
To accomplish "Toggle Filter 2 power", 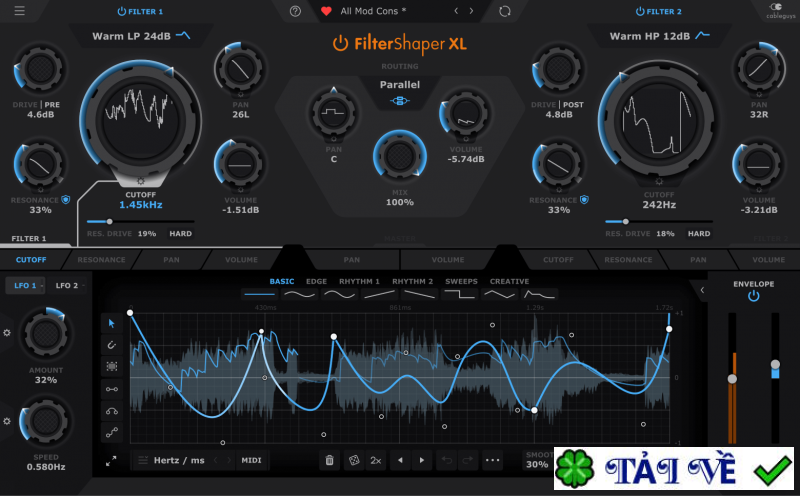I will click(640, 11).
